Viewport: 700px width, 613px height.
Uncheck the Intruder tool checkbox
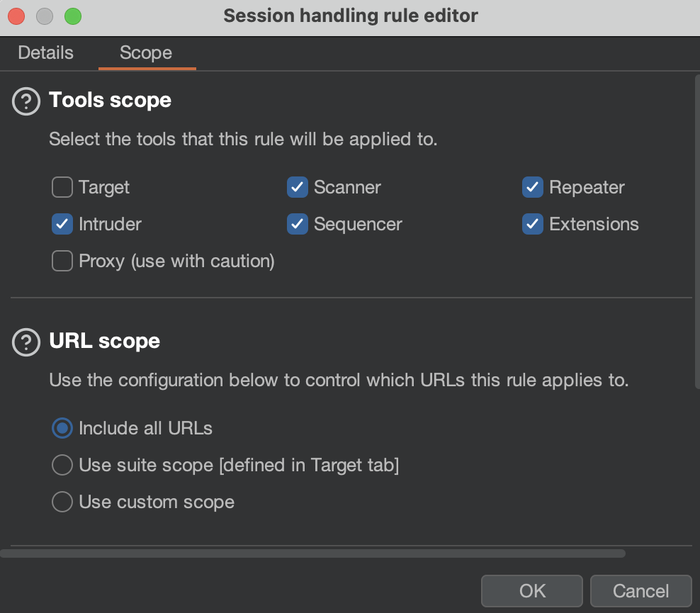(x=62, y=225)
